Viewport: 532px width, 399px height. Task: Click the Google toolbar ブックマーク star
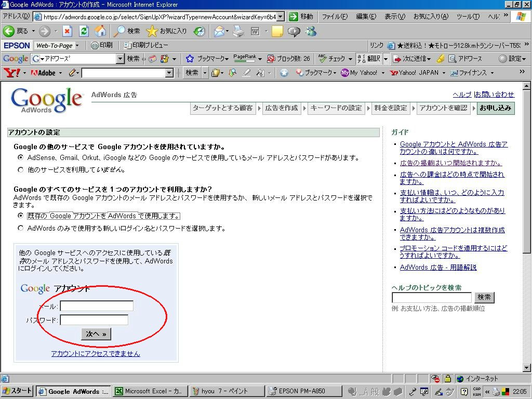coord(190,59)
